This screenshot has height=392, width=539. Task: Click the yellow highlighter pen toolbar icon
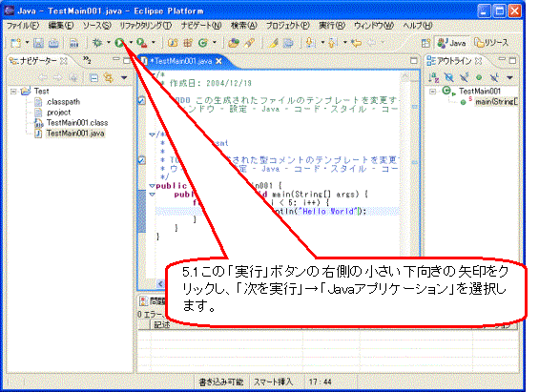click(x=274, y=43)
